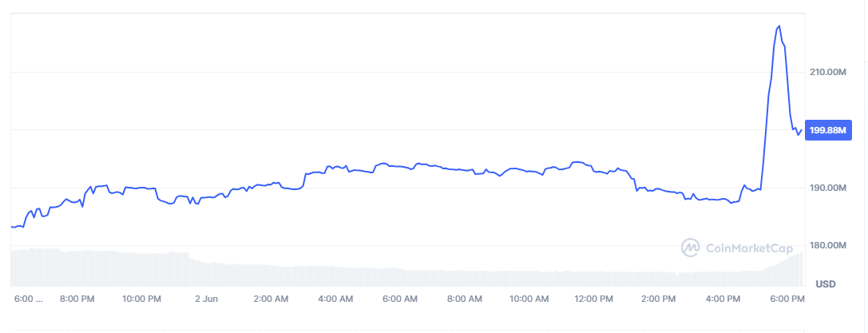
Task: Click the CoinMarketCap logo icon watermark
Action: click(690, 248)
